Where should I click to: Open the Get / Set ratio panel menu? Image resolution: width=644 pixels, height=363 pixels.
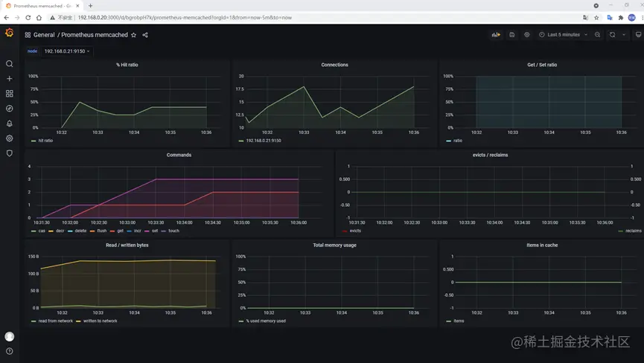tap(542, 65)
